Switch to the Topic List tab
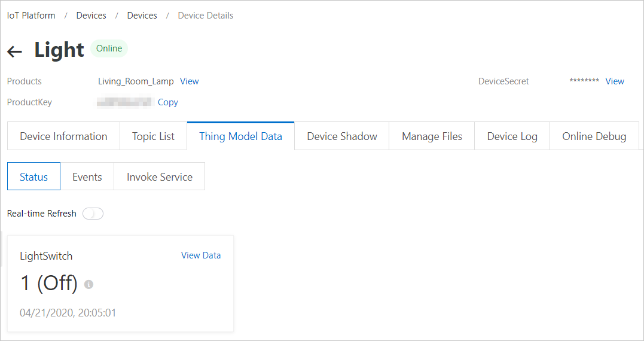 point(153,136)
